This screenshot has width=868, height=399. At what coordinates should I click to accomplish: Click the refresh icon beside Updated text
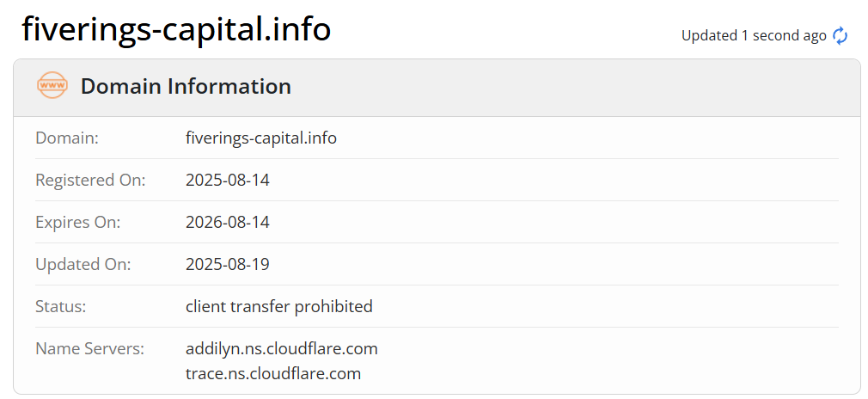840,35
